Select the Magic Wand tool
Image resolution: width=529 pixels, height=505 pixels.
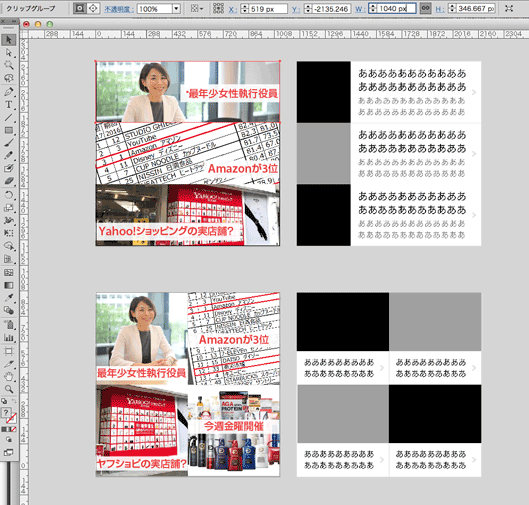click(x=9, y=65)
